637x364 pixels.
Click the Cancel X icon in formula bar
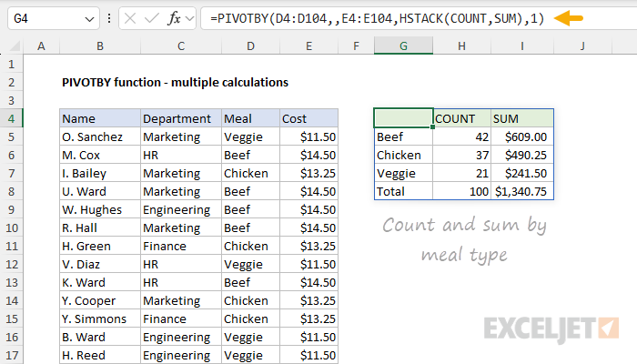point(130,18)
